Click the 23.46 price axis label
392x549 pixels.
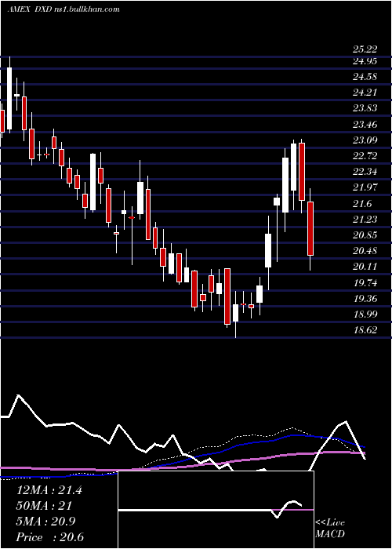(365, 124)
